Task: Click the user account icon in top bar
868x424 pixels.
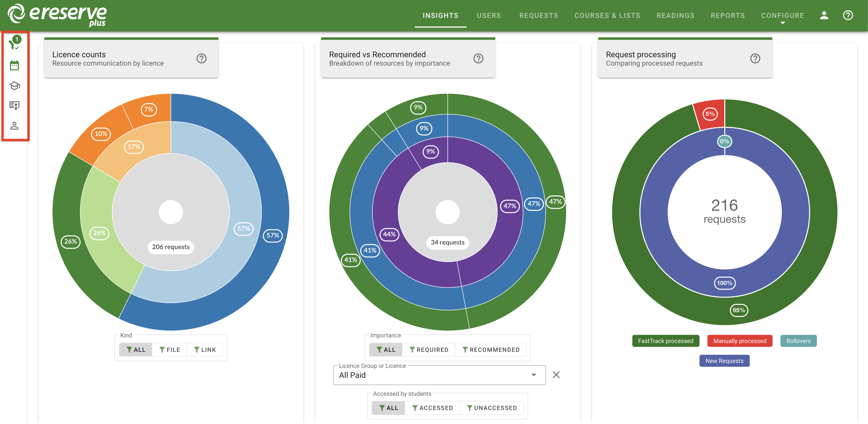Action: (x=824, y=15)
